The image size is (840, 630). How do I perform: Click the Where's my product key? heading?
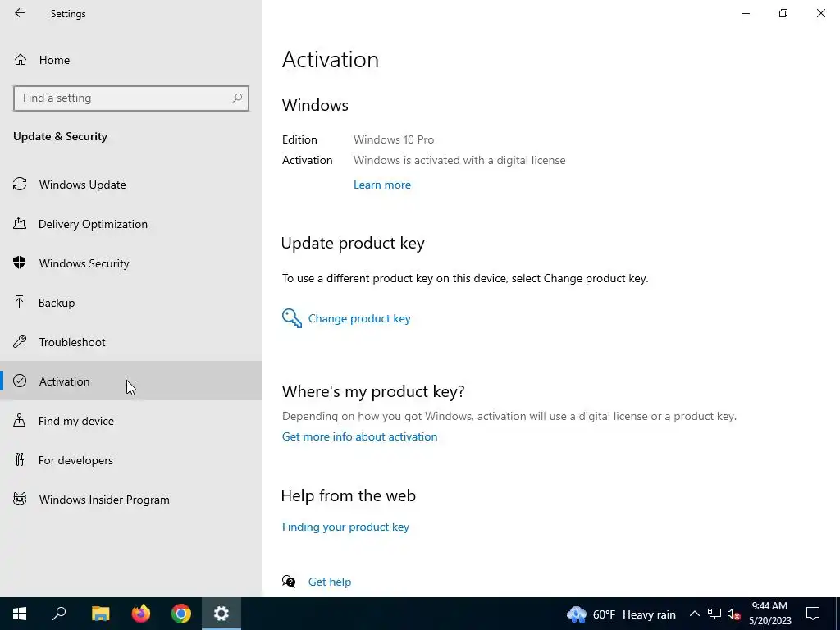tap(373, 391)
